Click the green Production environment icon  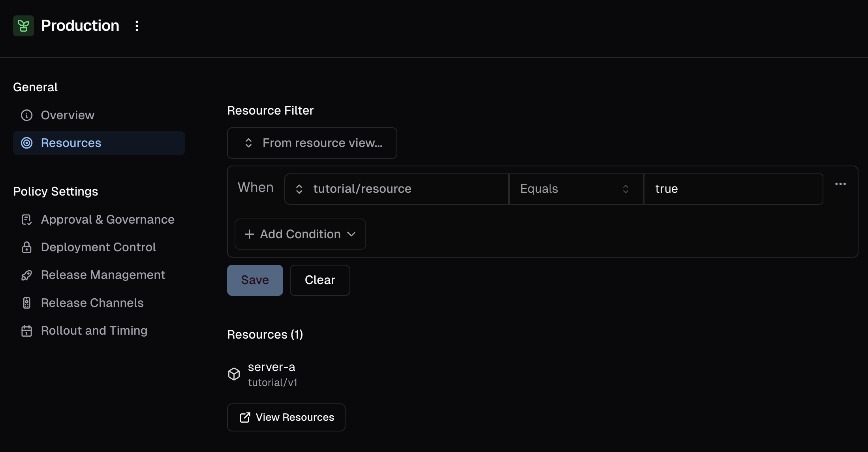[x=23, y=26]
